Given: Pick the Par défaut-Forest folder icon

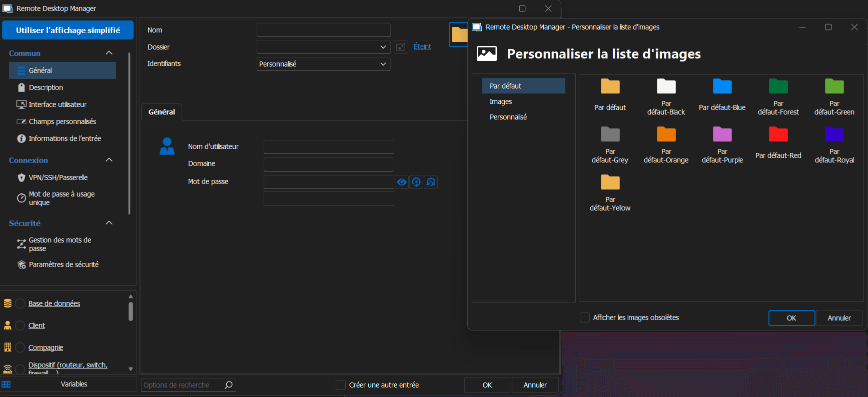Looking at the screenshot, I should pyautogui.click(x=778, y=87).
